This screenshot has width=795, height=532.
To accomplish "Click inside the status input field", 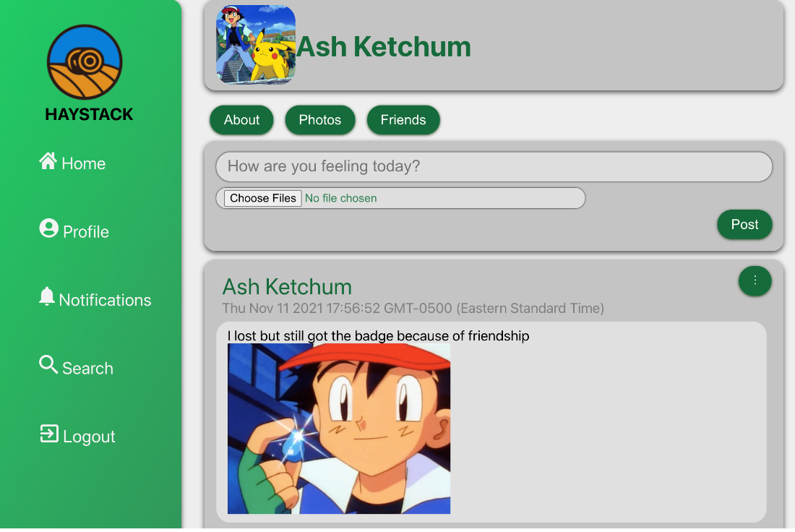I will tap(494, 166).
